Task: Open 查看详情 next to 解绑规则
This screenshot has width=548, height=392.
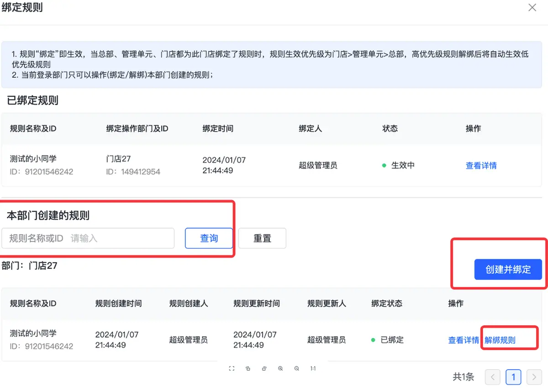Action: [464, 340]
